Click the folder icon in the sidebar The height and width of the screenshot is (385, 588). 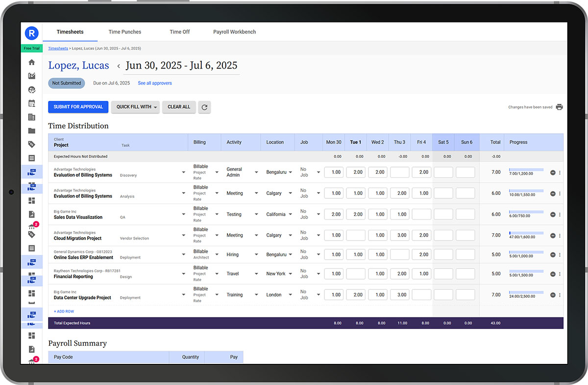[x=31, y=131]
